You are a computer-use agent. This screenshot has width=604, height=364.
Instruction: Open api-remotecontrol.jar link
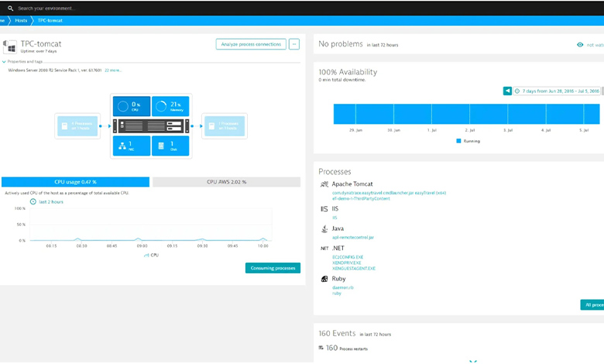(x=353, y=237)
